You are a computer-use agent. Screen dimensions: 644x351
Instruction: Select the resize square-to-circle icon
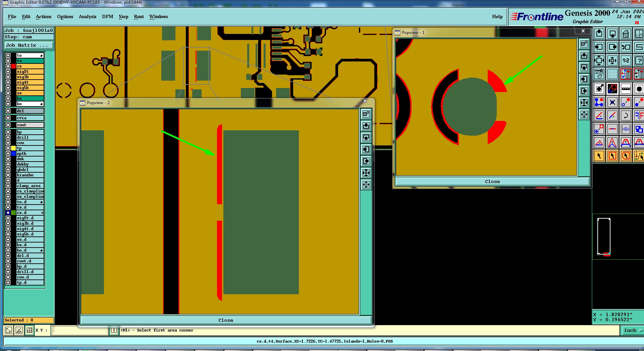(x=599, y=129)
